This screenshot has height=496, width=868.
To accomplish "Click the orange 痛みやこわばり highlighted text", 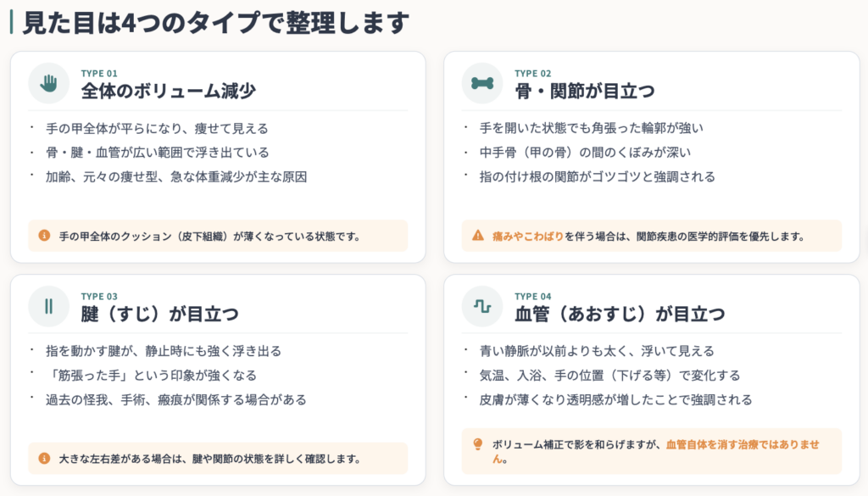I will tap(527, 237).
